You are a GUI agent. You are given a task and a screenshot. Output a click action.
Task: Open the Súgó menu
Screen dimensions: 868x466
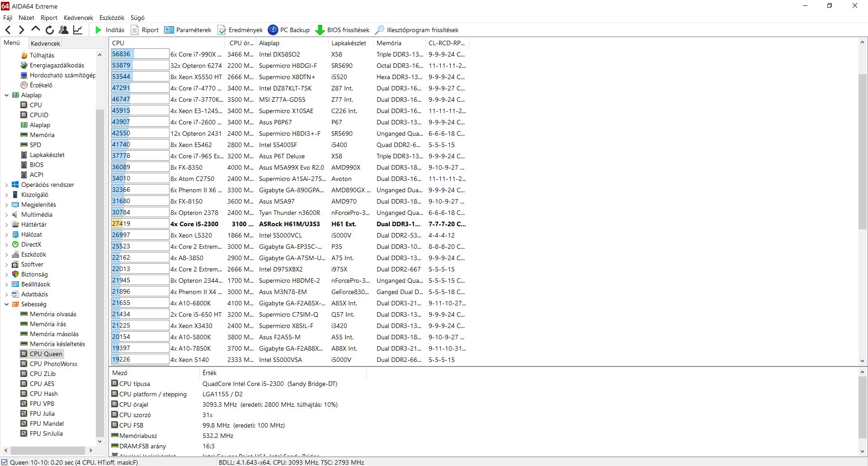pyautogui.click(x=137, y=18)
